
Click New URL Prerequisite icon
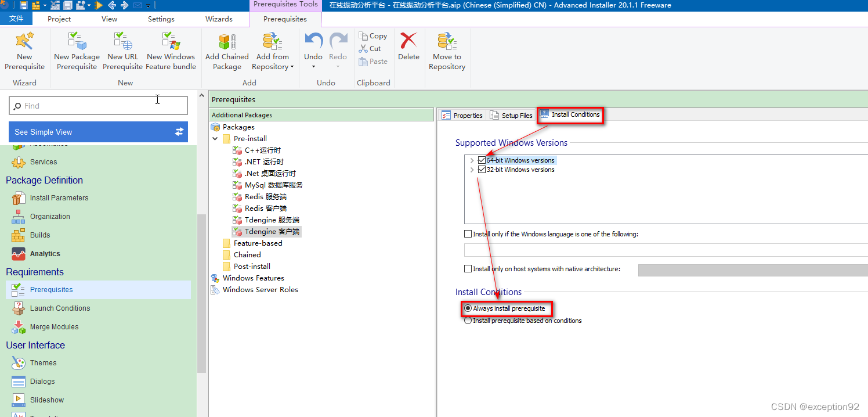[x=122, y=41]
